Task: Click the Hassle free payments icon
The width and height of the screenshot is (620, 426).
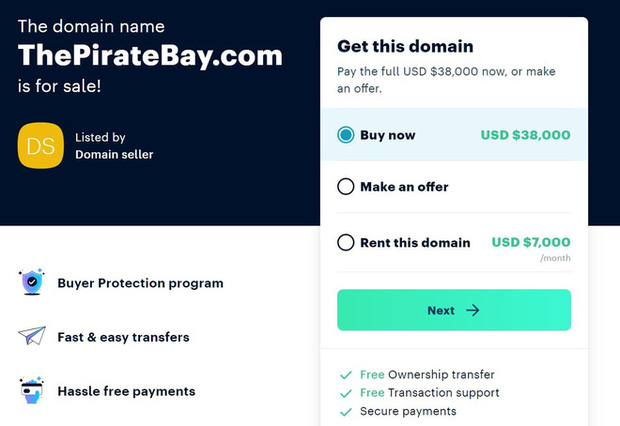Action: pyautogui.click(x=32, y=391)
